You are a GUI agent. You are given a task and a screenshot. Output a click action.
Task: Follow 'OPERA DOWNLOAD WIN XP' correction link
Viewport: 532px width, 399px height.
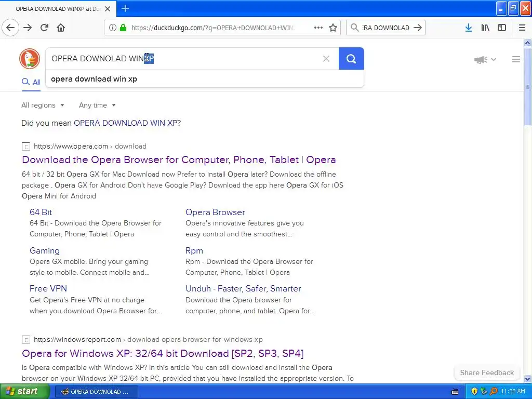click(x=126, y=123)
